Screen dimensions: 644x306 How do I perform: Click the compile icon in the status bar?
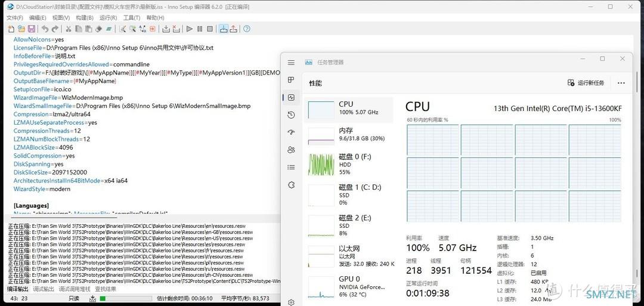(93, 299)
